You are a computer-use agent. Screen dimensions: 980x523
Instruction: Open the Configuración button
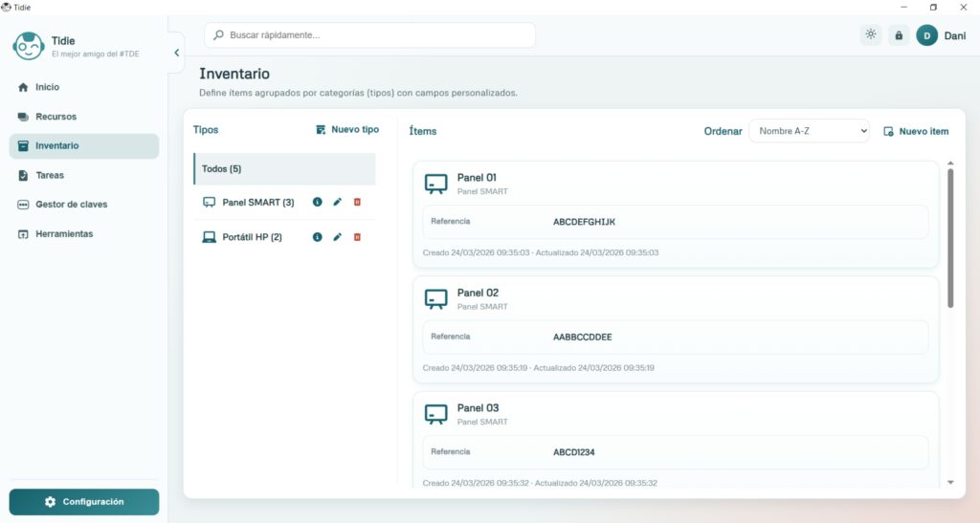click(x=84, y=502)
